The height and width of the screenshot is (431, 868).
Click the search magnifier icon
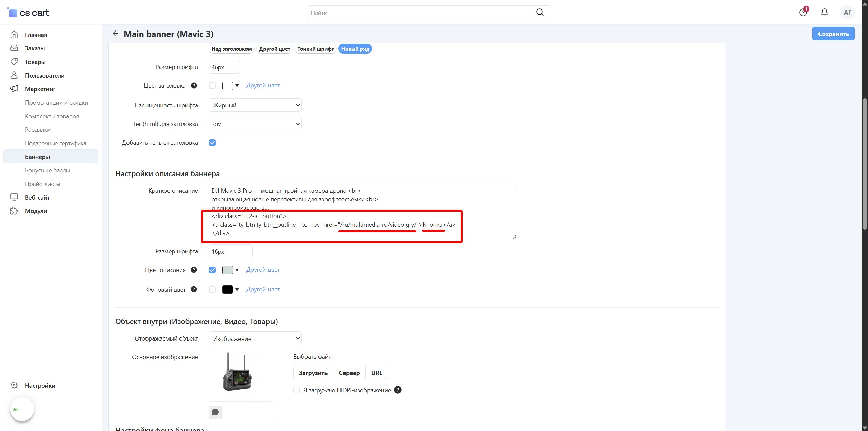tap(540, 13)
